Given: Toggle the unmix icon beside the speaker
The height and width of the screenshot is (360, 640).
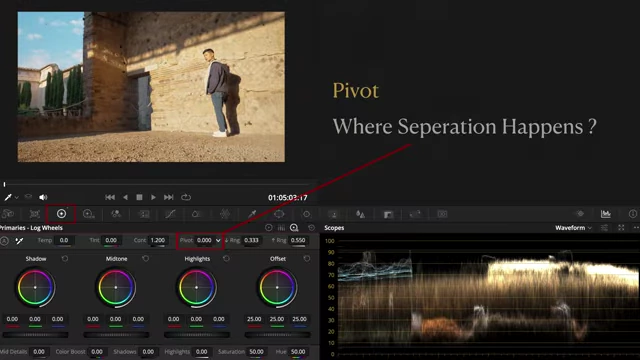Looking at the screenshot, I should click(28, 197).
